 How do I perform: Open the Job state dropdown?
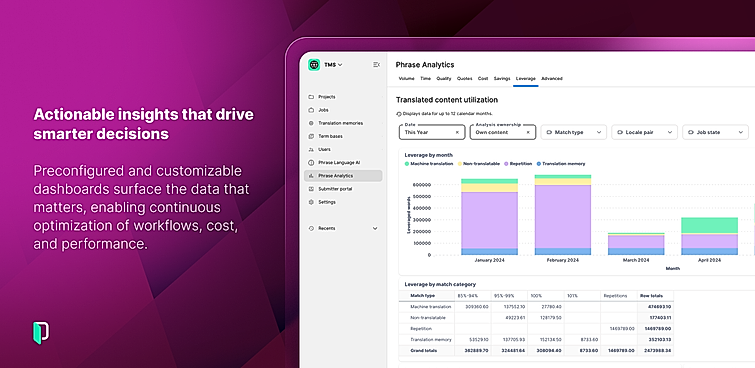tap(716, 132)
